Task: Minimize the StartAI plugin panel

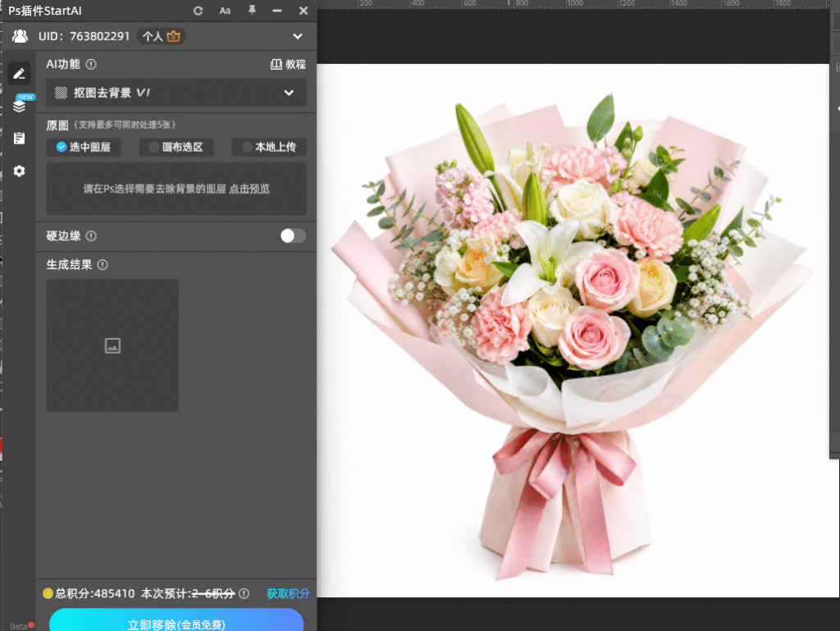Action: (x=277, y=11)
